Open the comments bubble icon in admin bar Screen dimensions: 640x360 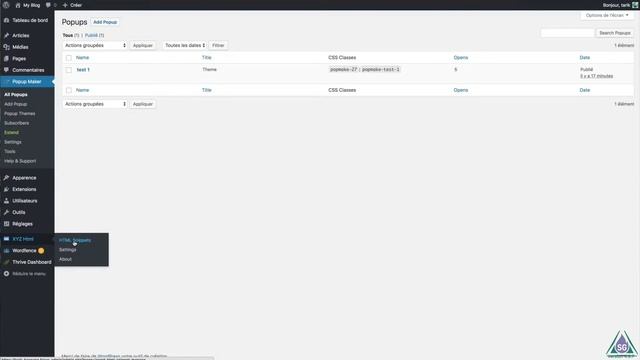pyautogui.click(x=49, y=5)
